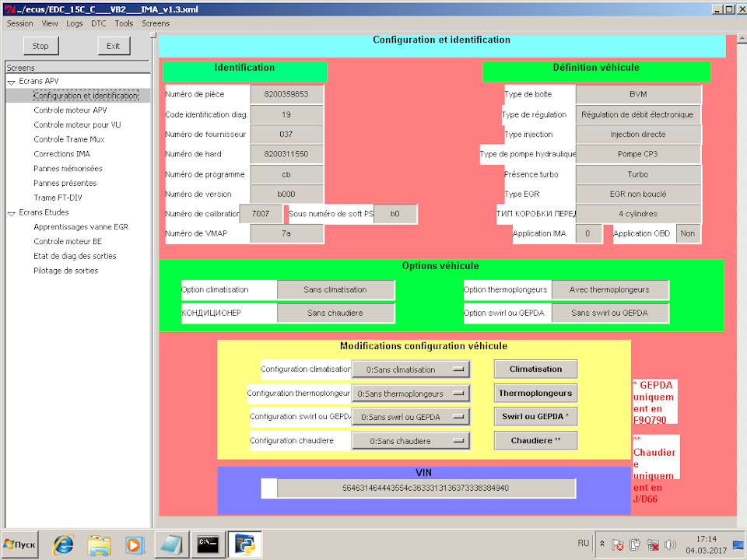Switch to the Python taskbar window

[x=244, y=544]
